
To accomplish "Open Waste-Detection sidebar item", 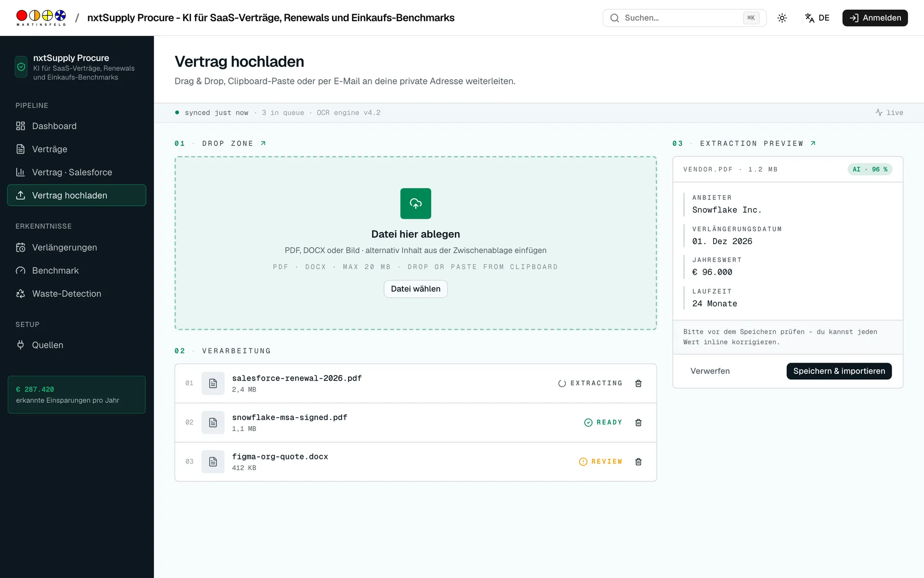I will [x=77, y=293].
